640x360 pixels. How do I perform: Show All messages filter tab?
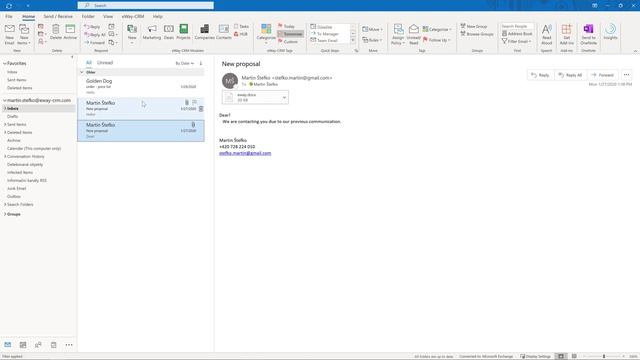(89, 62)
